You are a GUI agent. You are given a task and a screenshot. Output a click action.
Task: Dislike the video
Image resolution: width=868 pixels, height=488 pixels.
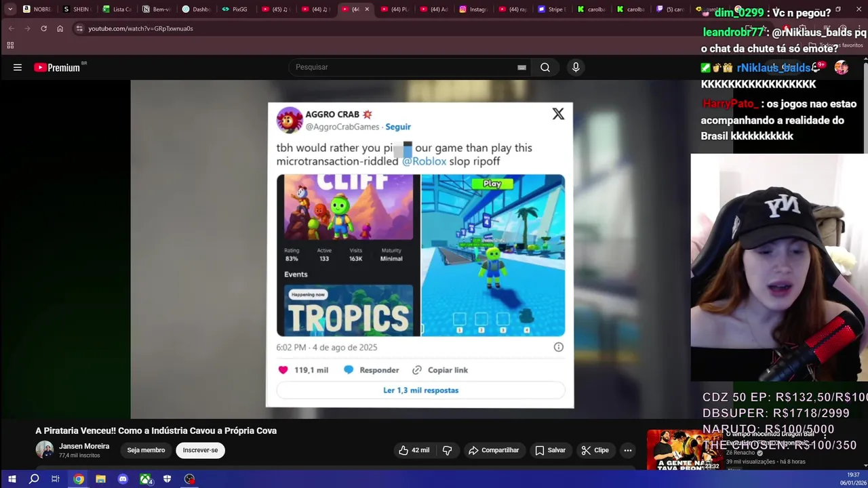pos(448,450)
